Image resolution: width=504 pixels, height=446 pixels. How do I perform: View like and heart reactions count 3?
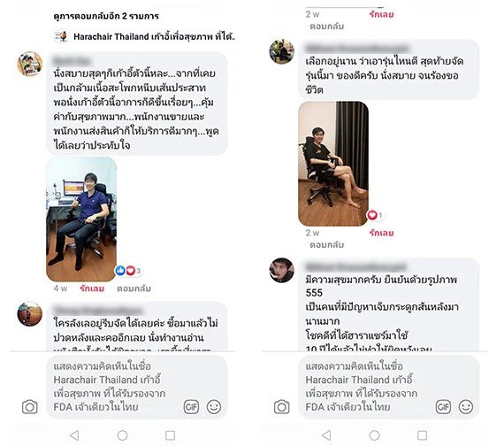[128, 271]
